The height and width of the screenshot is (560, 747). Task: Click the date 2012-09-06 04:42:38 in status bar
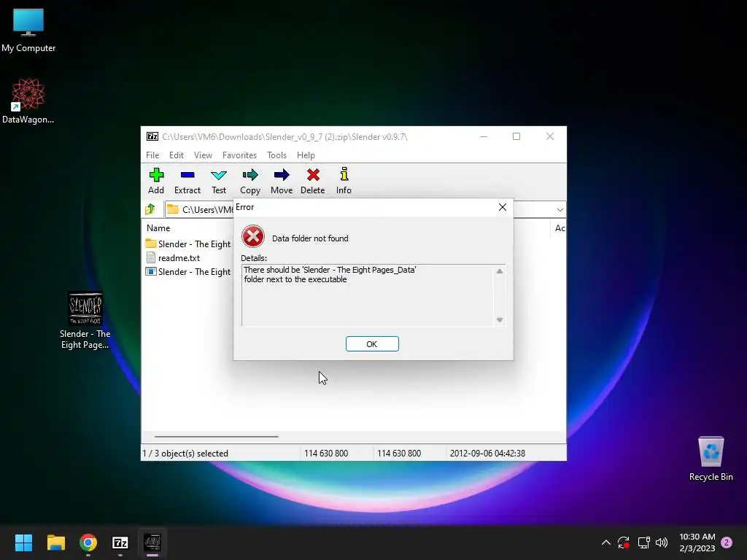(x=487, y=454)
